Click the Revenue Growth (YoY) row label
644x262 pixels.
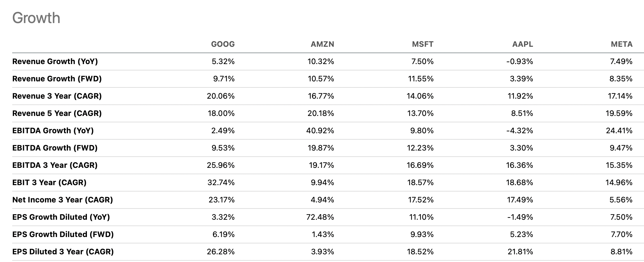point(55,61)
